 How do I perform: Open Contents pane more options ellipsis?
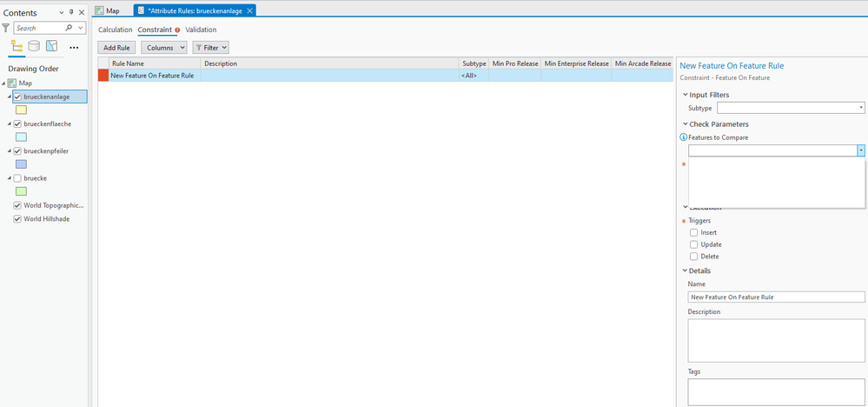point(74,47)
